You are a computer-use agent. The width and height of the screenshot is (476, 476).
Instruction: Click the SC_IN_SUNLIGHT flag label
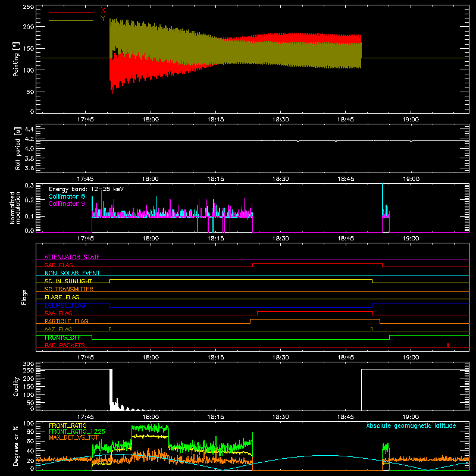click(x=68, y=281)
